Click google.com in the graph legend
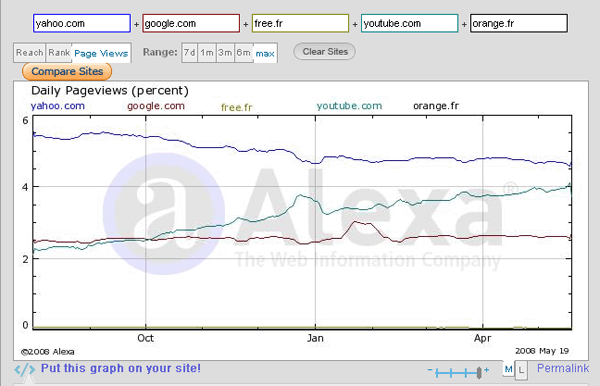The height and width of the screenshot is (386, 600). tap(156, 106)
